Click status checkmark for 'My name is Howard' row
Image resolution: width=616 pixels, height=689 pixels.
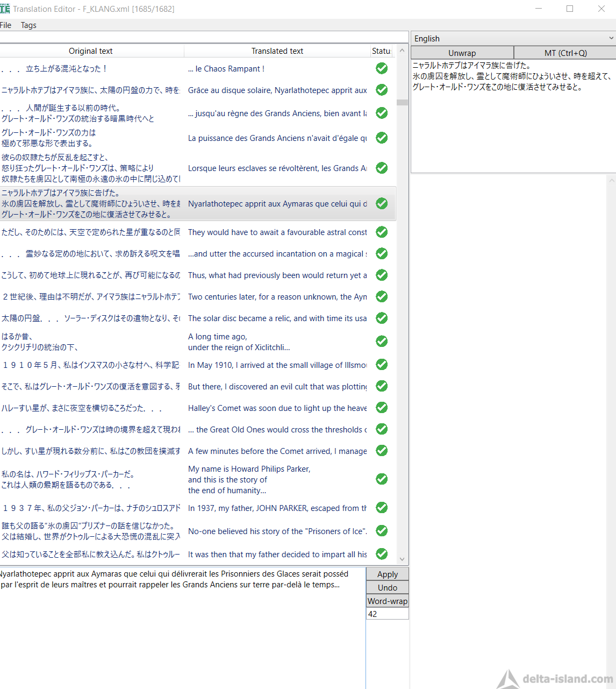pyautogui.click(x=382, y=479)
